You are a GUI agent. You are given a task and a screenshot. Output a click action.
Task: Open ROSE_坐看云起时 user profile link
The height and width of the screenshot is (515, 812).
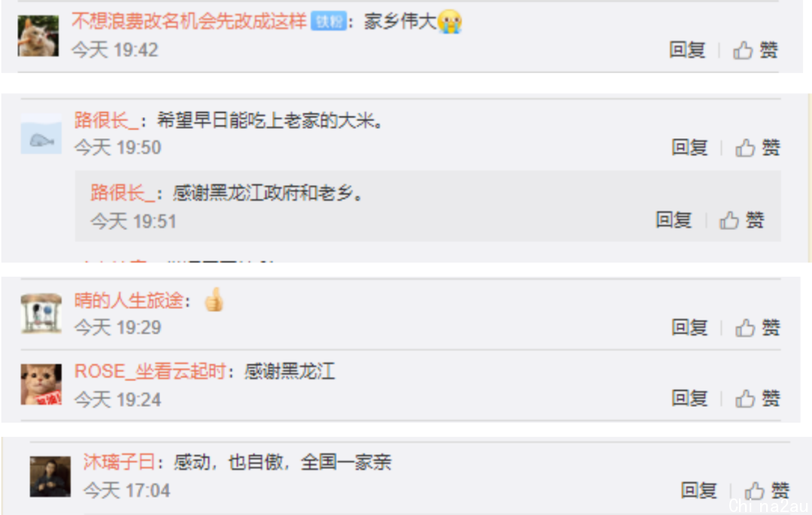[x=150, y=371]
